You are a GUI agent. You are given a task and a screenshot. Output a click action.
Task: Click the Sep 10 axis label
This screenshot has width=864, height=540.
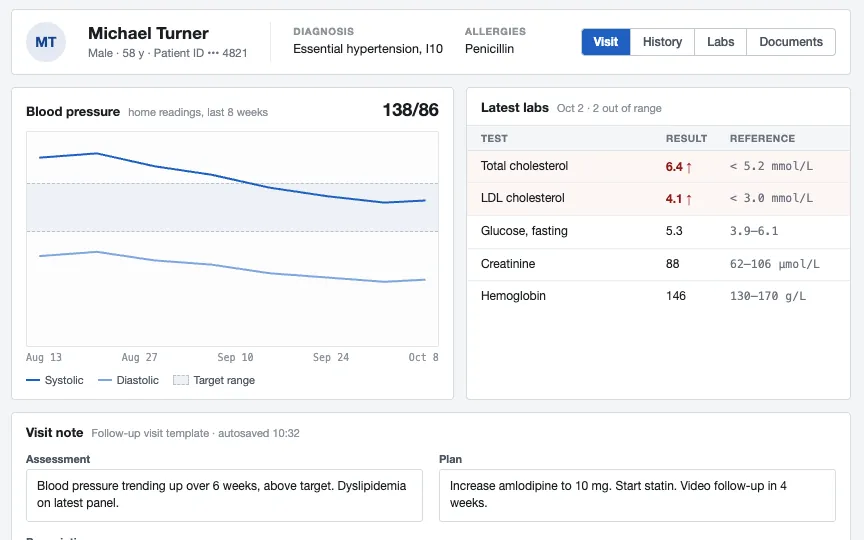(235, 358)
